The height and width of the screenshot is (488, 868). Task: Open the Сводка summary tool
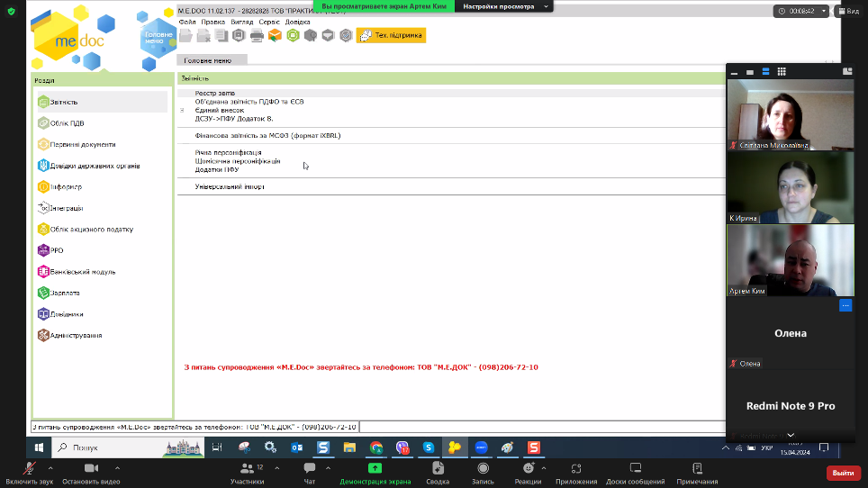click(x=438, y=474)
